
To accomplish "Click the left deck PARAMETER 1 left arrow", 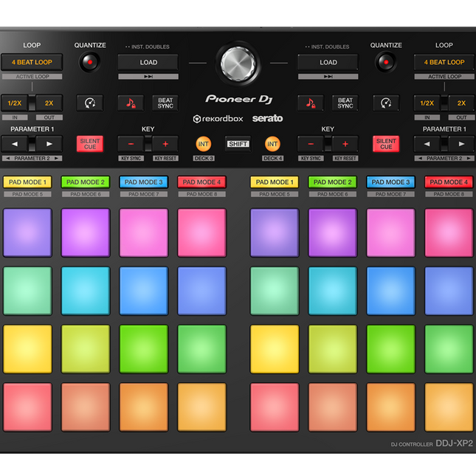I will point(15,144).
